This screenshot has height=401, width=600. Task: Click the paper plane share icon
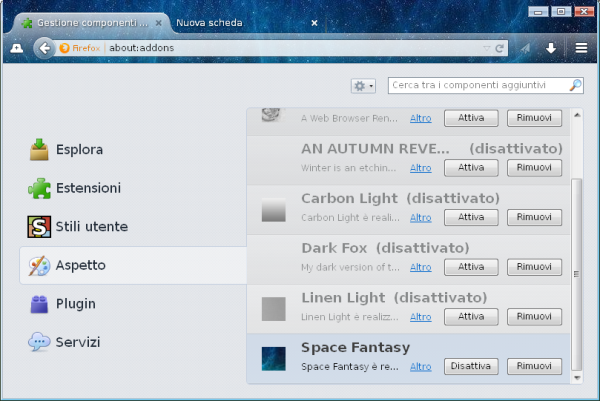click(525, 48)
